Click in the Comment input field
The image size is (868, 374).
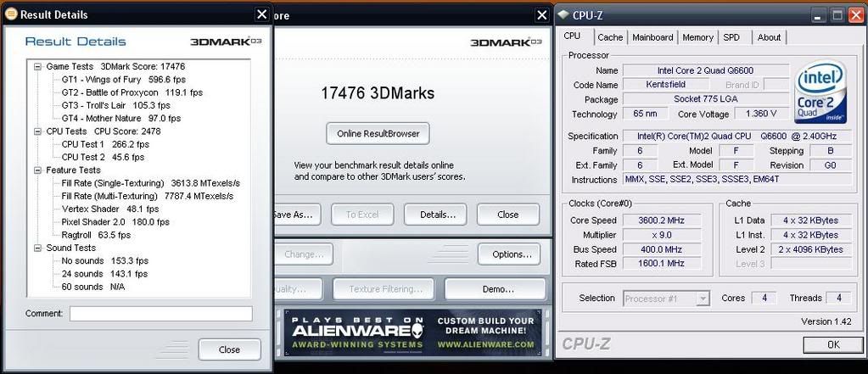pos(160,314)
